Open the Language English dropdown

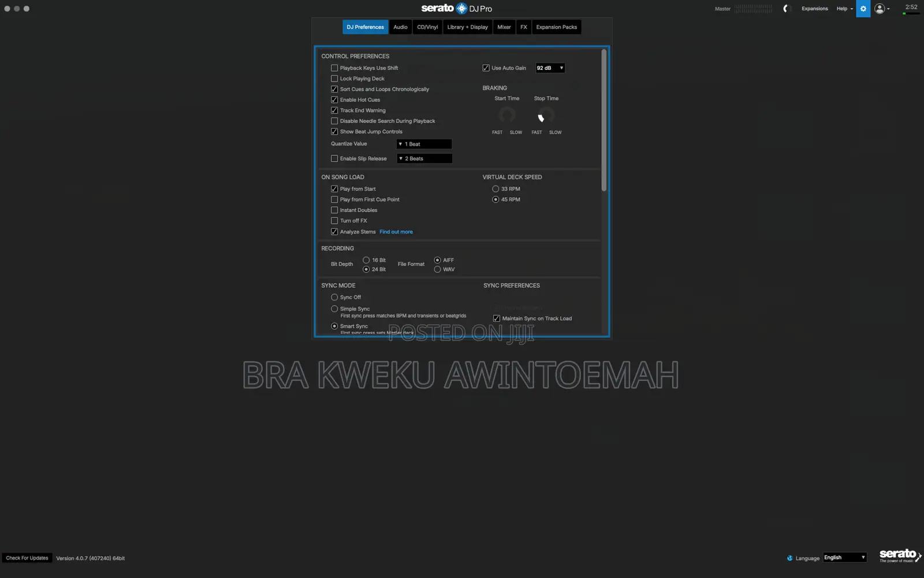tap(845, 558)
